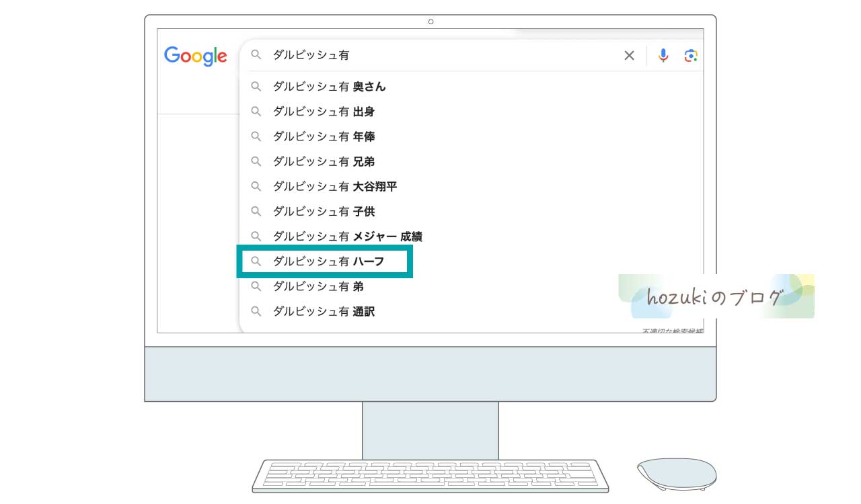
Task: Choose suggestion ダルビッシュ有 弟
Action: (x=472, y=286)
